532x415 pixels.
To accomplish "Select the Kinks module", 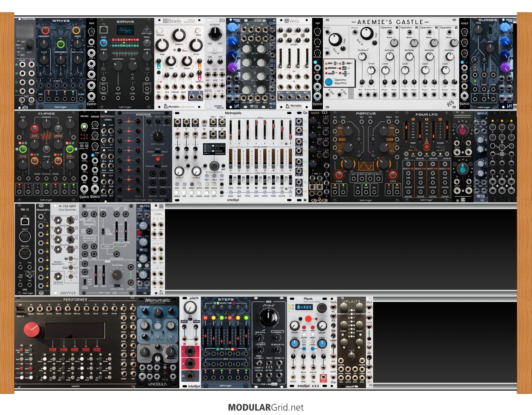I will point(108,156).
